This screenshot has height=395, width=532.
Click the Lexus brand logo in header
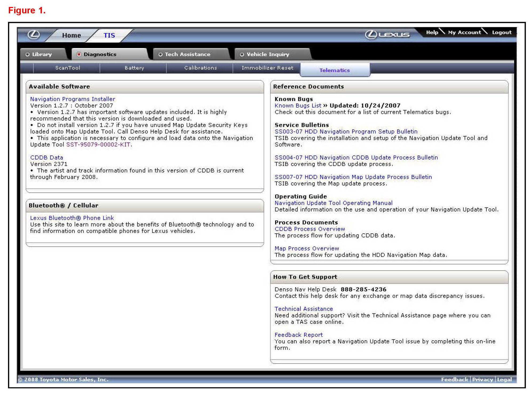(x=387, y=35)
